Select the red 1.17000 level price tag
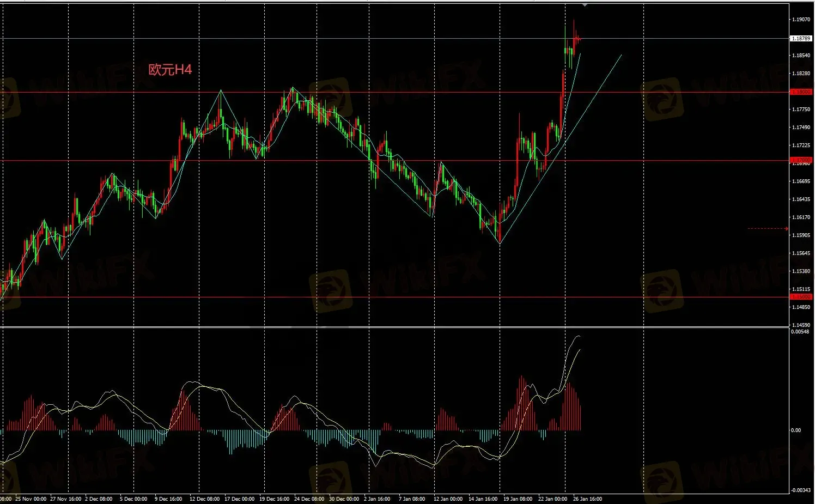Image resolution: width=815 pixels, height=504 pixels. 801,160
